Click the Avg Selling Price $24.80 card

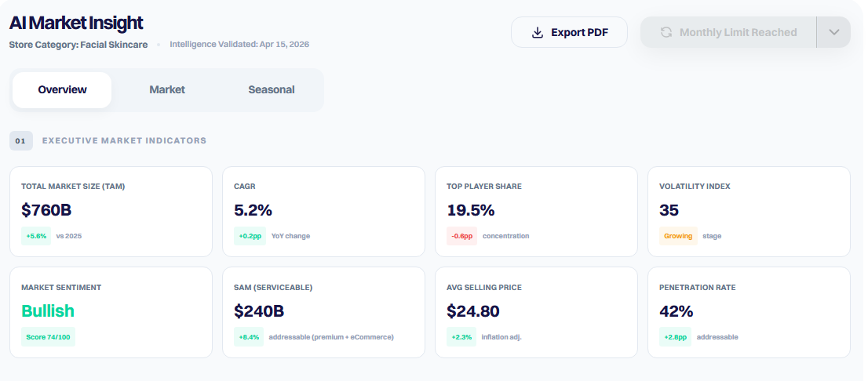[536, 313]
